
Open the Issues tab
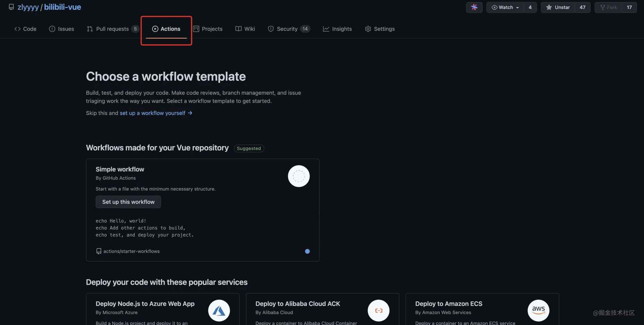(x=61, y=29)
